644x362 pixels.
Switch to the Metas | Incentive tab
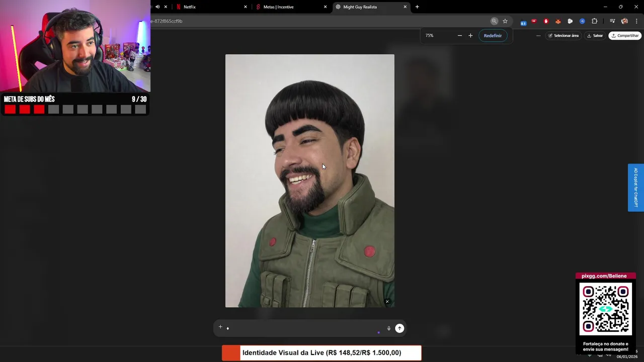click(x=291, y=7)
